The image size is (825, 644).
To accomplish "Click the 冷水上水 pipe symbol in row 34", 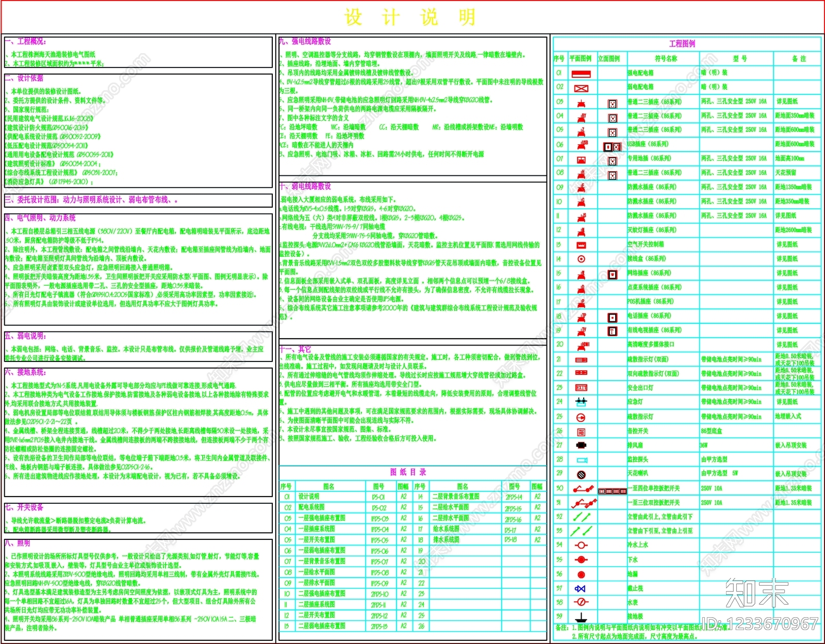I will coord(581,545).
